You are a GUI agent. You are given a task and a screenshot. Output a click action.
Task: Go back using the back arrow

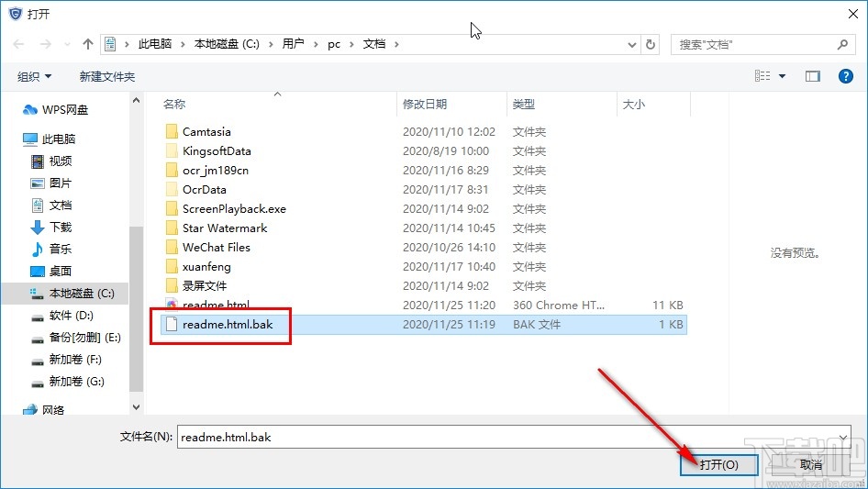pos(18,44)
